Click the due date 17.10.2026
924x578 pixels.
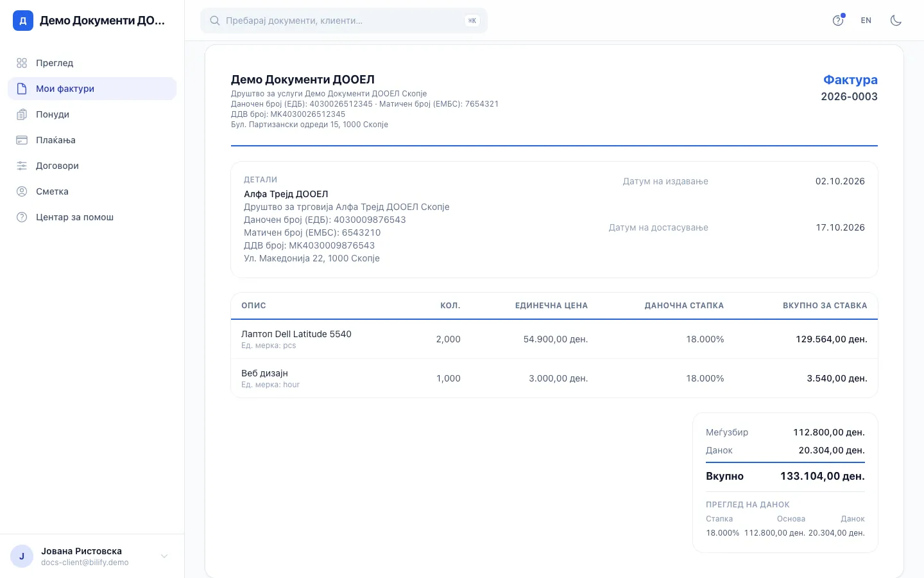(x=840, y=227)
